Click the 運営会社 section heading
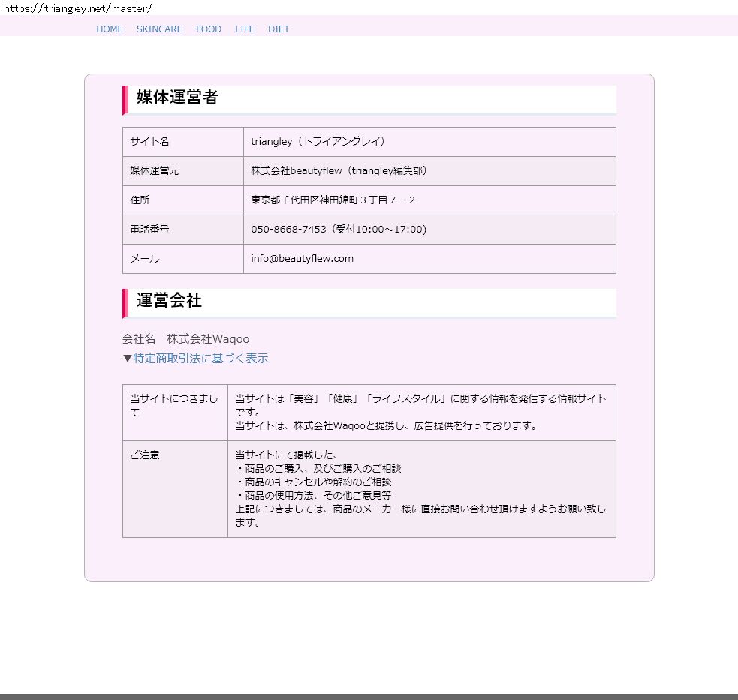The width and height of the screenshot is (738, 700). 169,301
